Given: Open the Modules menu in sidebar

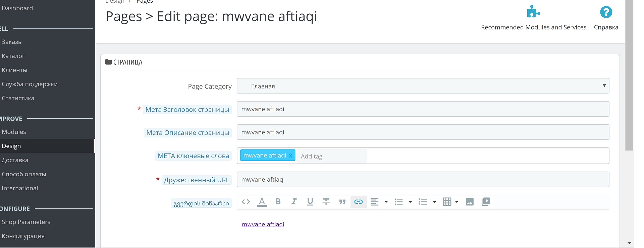Looking at the screenshot, I should [14, 132].
